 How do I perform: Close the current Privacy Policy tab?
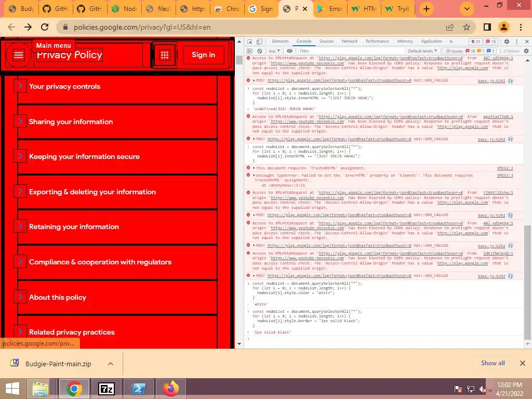point(305,9)
